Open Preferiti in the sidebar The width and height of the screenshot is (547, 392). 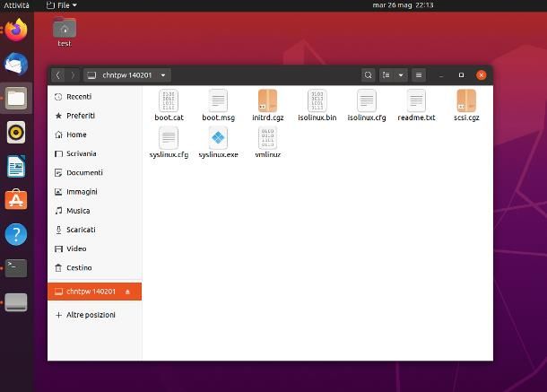tap(95, 116)
